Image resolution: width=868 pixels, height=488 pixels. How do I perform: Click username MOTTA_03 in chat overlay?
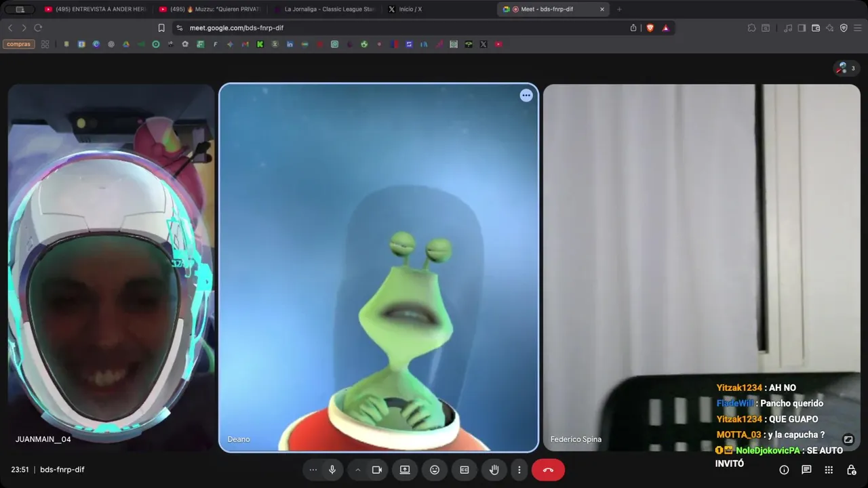(x=738, y=434)
